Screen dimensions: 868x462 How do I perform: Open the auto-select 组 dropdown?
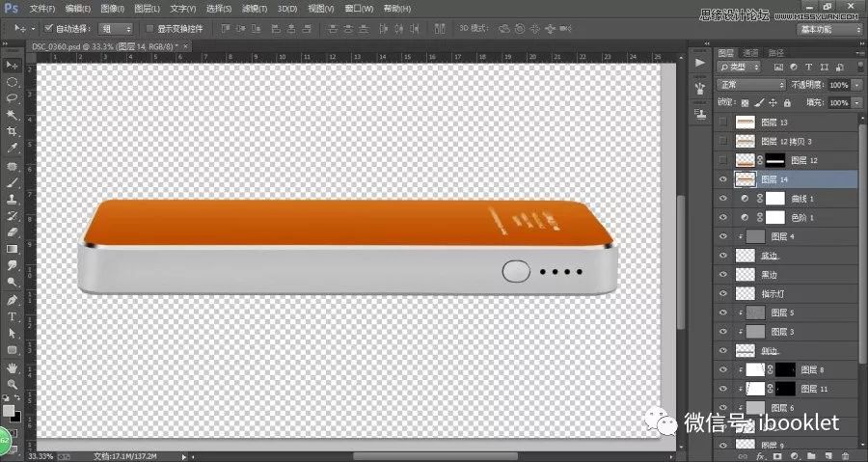[116, 29]
